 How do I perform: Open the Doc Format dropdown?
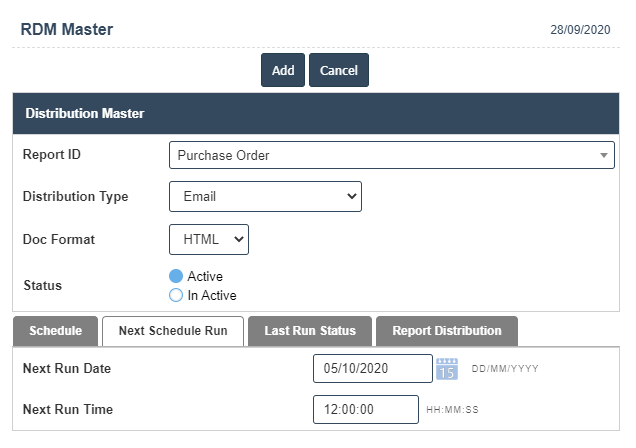click(x=209, y=240)
